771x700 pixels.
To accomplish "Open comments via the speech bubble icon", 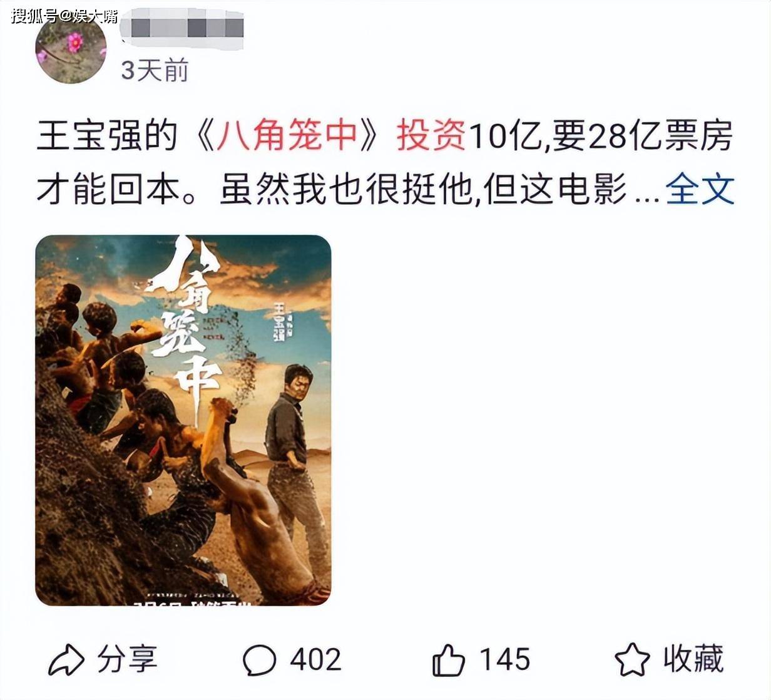I will coord(259,661).
